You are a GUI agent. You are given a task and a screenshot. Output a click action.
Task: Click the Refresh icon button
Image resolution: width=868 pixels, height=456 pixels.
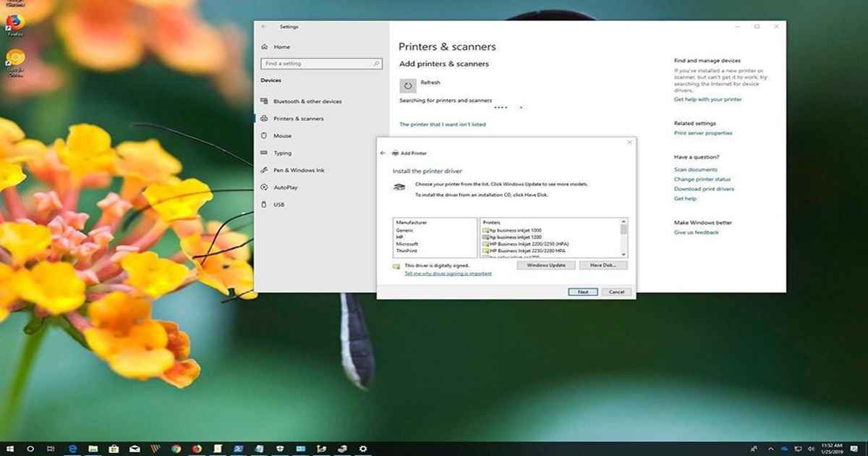point(408,86)
